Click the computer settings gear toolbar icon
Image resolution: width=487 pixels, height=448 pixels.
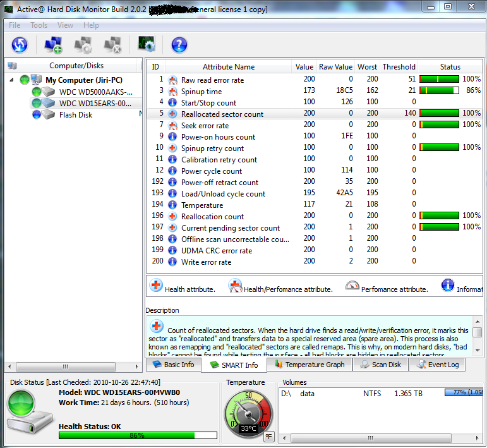(83, 45)
